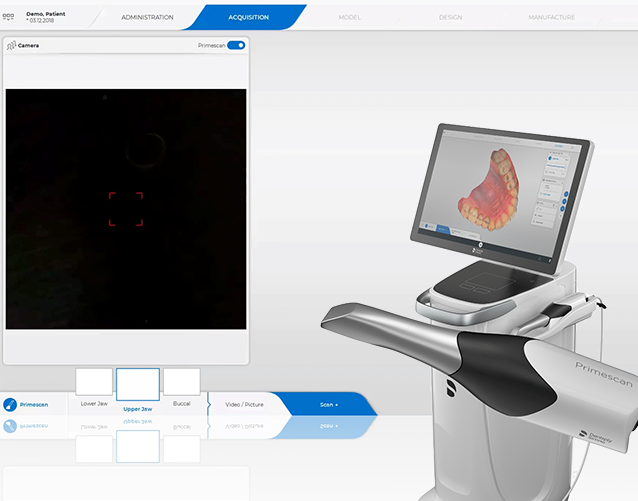Open the Manufacture phase tab
Image resolution: width=638 pixels, height=501 pixels.
[x=552, y=17]
